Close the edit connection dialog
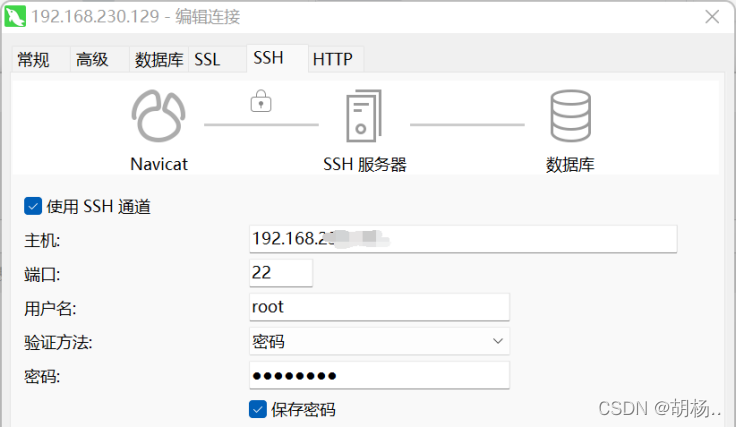This screenshot has height=427, width=736. point(712,17)
